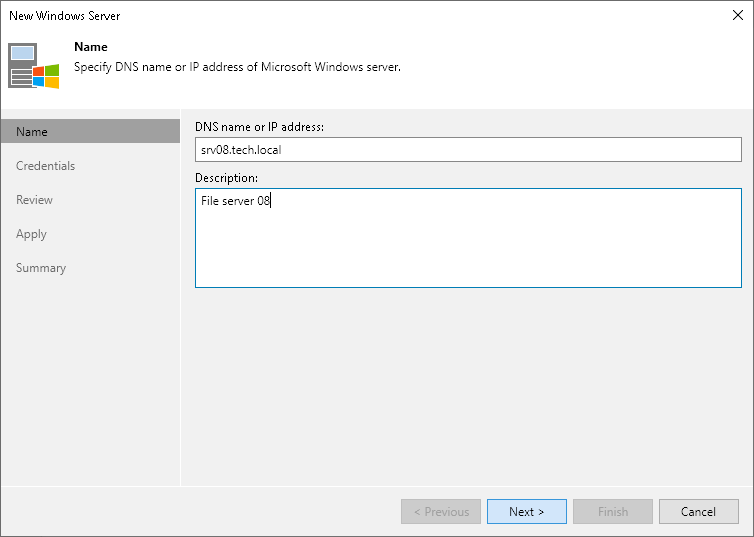Cancel the server wizard

pos(698,512)
